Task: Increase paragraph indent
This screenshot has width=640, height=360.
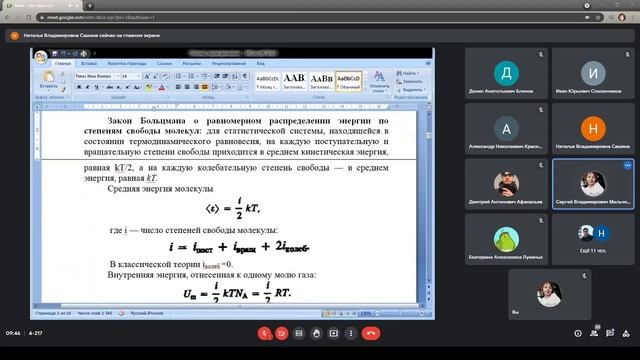Action: coord(225,76)
